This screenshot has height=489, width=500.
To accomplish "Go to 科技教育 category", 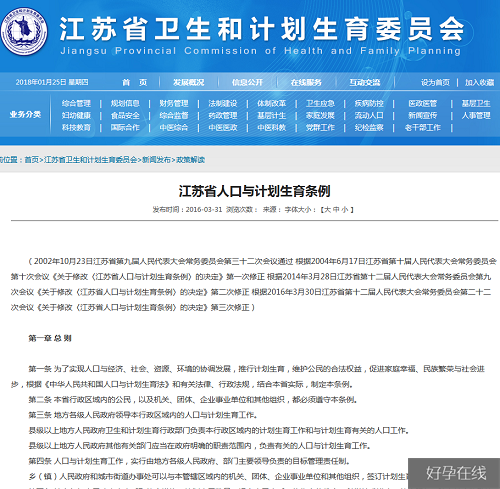I will [x=76, y=128].
